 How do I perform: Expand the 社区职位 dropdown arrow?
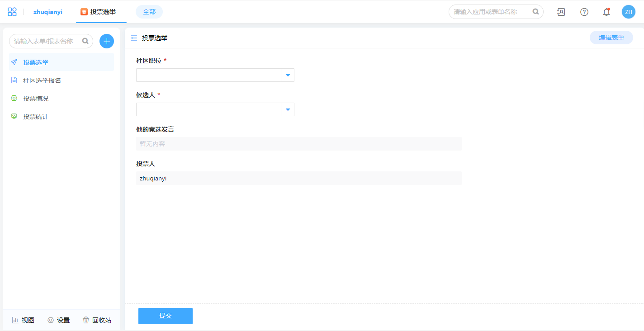pos(288,75)
